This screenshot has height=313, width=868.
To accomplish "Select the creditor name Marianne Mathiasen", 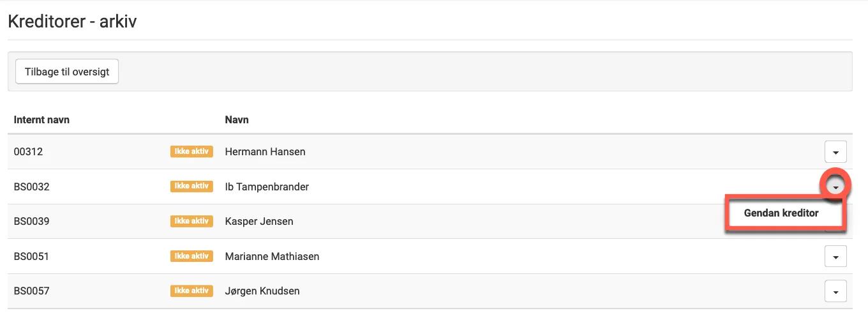I will coord(272,257).
